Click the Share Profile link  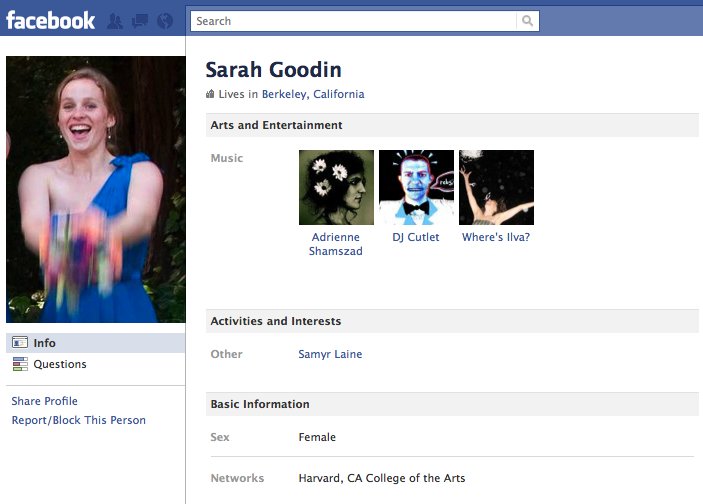pos(44,401)
